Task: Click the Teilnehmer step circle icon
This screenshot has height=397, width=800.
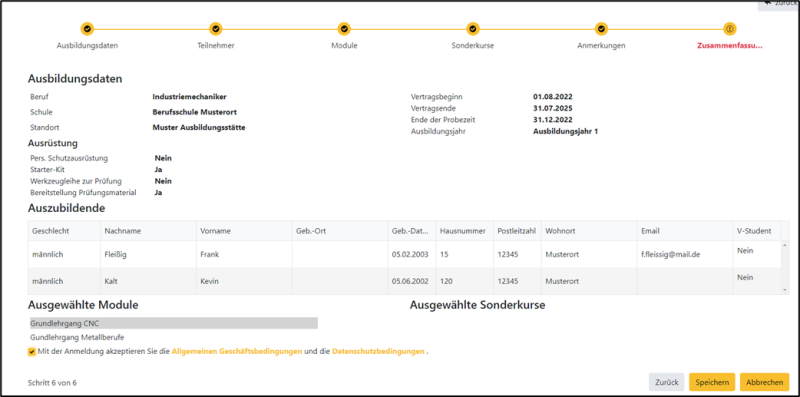Action: [216, 29]
